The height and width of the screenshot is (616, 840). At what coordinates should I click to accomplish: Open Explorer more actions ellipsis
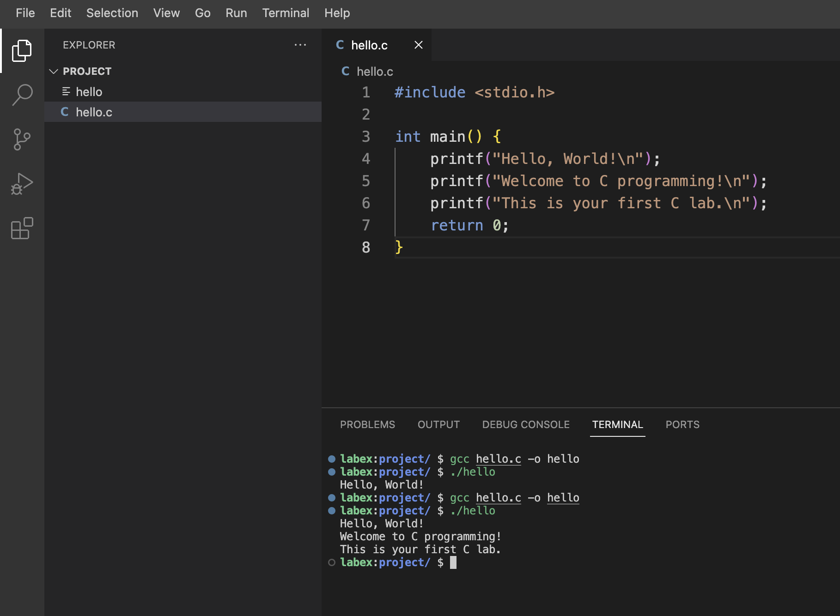tap(300, 45)
